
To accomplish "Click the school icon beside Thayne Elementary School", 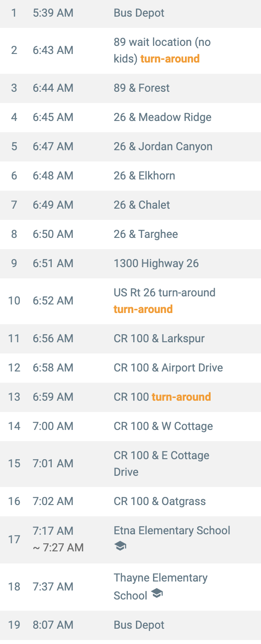I will point(157,594).
